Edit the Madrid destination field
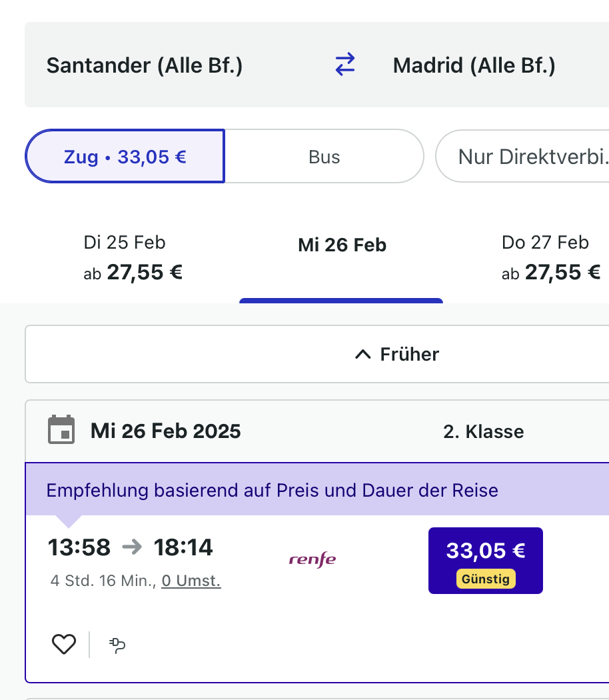Image resolution: width=609 pixels, height=700 pixels. [474, 65]
